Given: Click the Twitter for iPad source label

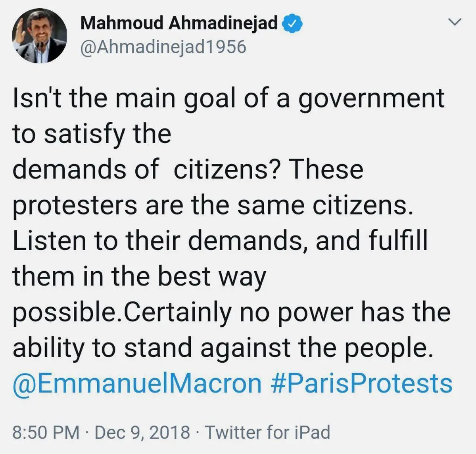Looking at the screenshot, I should tap(268, 432).
